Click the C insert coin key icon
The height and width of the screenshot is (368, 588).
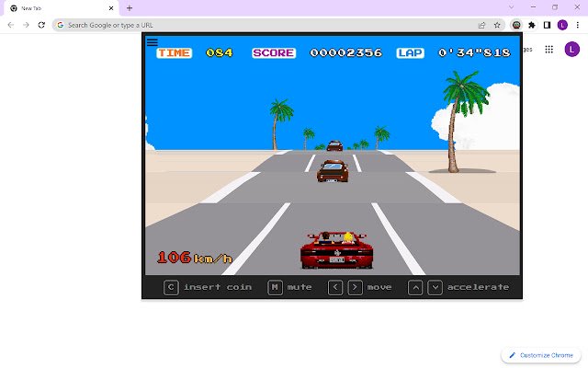(171, 288)
